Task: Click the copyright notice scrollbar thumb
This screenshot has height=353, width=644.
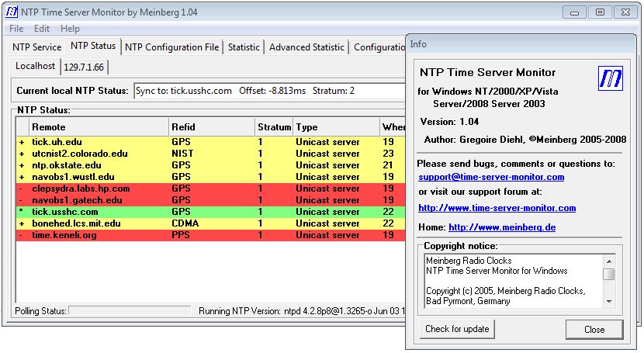Action: coord(609,274)
